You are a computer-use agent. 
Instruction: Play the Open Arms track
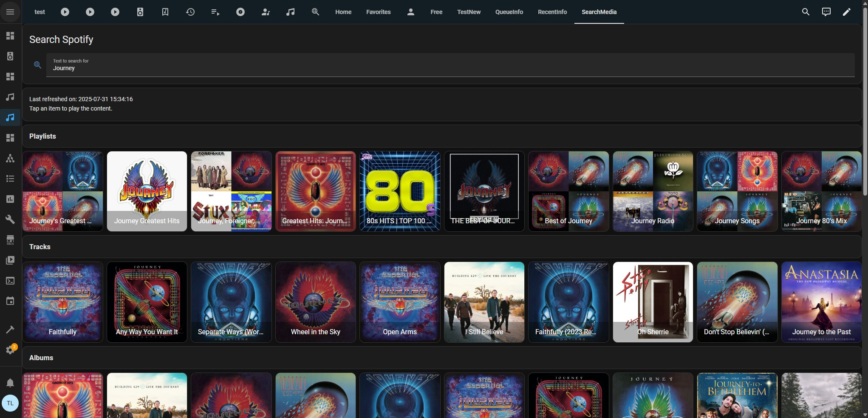pos(400,302)
